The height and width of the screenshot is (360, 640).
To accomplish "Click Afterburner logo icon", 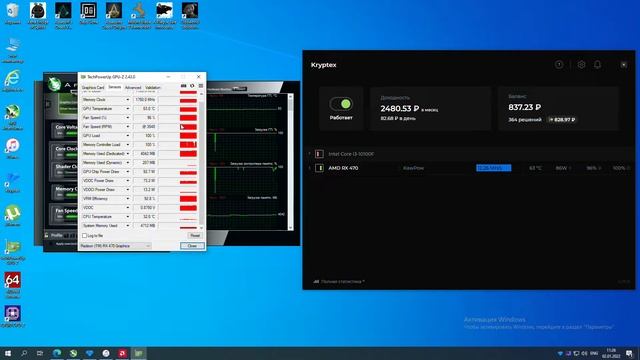I will [54, 84].
